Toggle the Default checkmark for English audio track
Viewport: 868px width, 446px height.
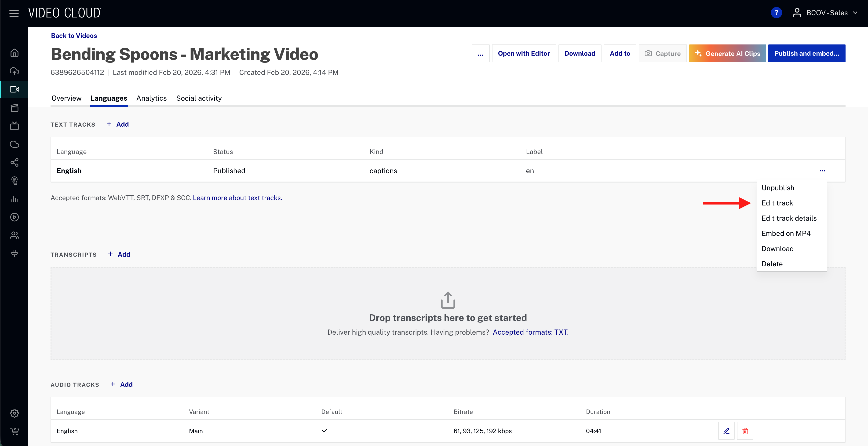[x=325, y=431]
